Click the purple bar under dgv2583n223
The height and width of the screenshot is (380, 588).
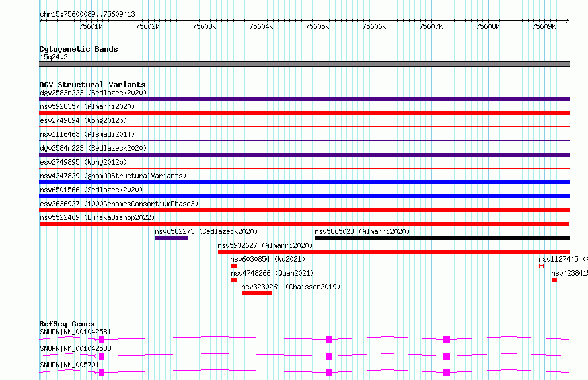pos(304,99)
